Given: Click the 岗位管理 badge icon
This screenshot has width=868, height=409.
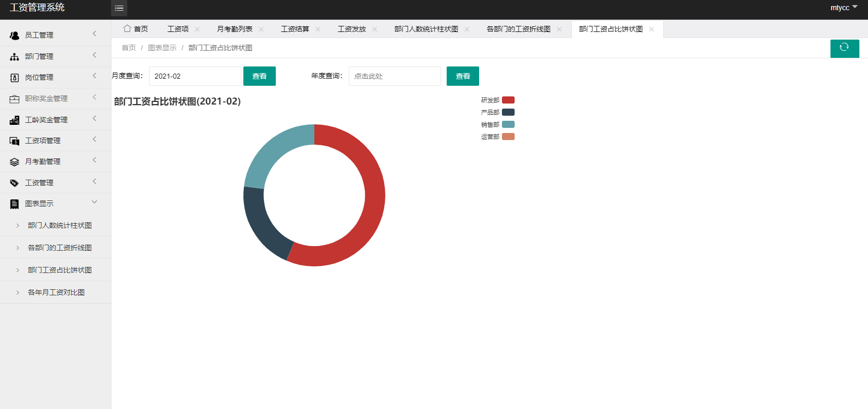Looking at the screenshot, I should coord(14,78).
